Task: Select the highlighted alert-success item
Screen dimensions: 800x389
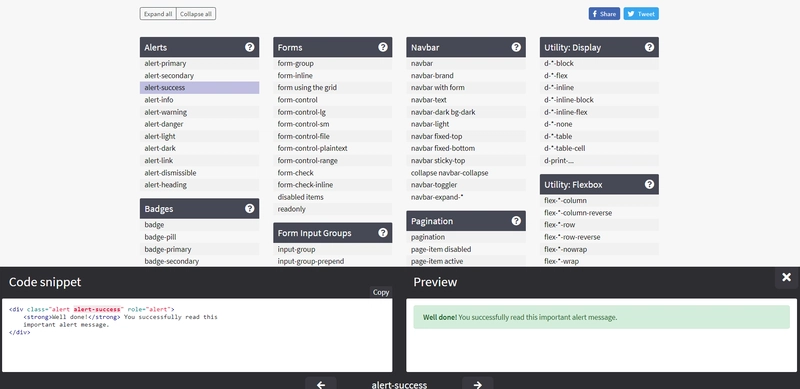Action: click(199, 87)
